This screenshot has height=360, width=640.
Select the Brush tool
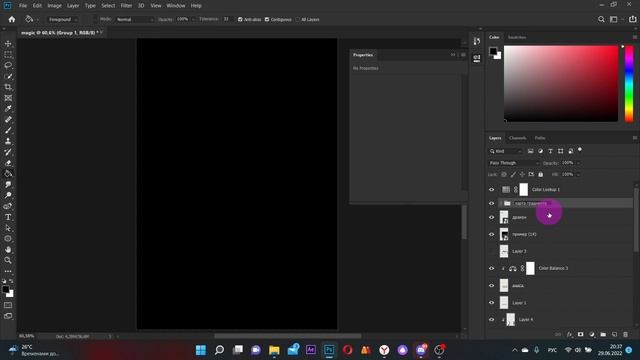point(8,130)
